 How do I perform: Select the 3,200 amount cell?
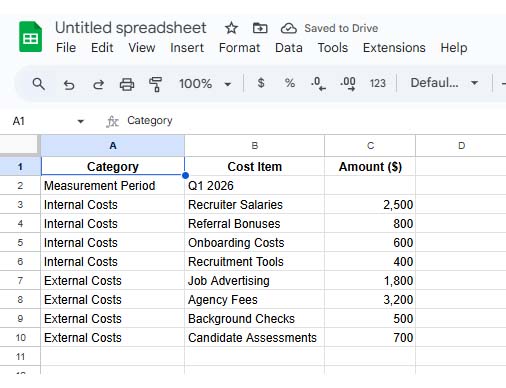370,299
